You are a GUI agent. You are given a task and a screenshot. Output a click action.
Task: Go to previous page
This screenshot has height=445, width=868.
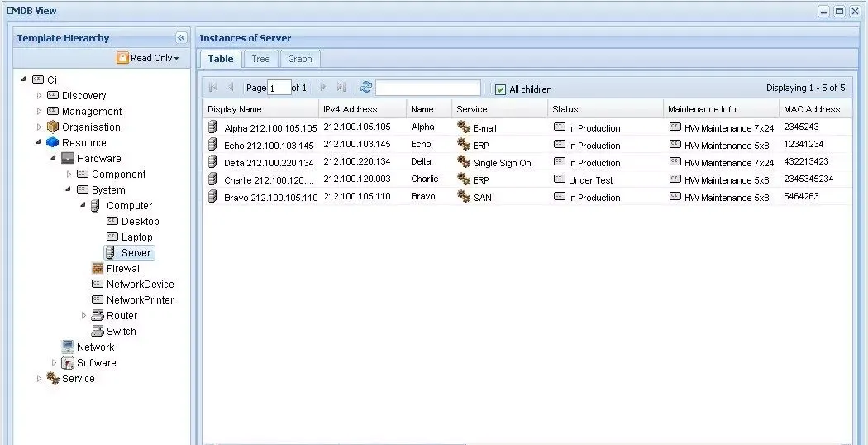pyautogui.click(x=231, y=87)
